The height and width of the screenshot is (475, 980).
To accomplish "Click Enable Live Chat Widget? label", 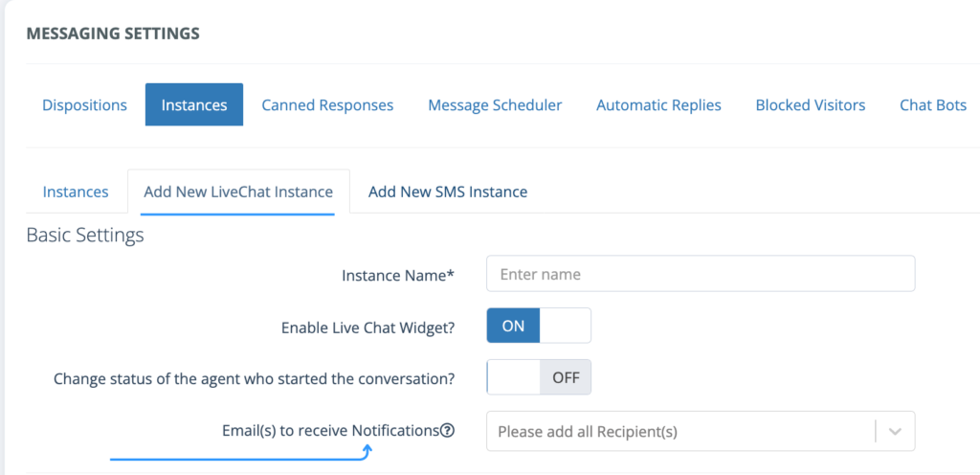I will (367, 328).
